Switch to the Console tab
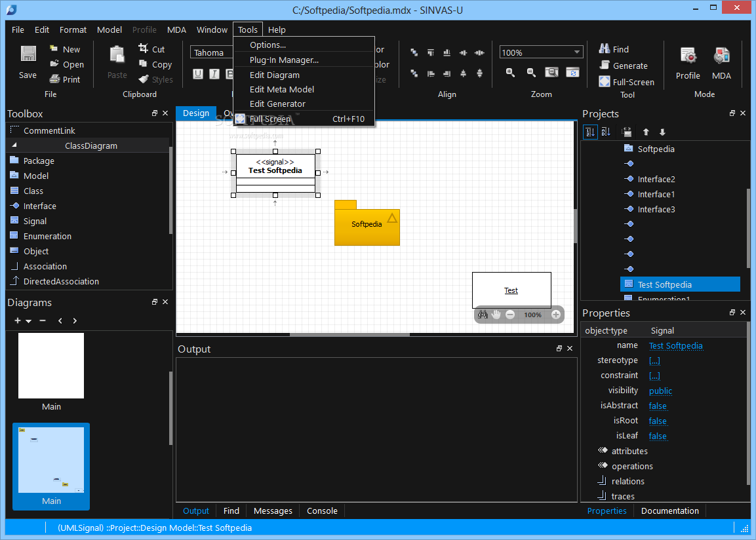This screenshot has width=756, height=540. (322, 511)
